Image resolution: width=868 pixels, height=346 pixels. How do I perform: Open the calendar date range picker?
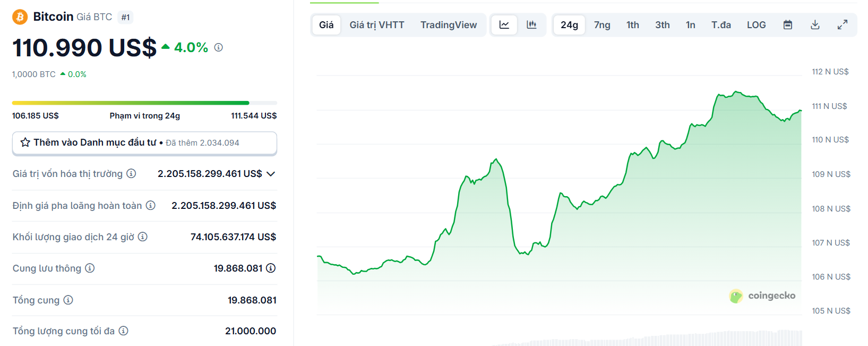[788, 25]
